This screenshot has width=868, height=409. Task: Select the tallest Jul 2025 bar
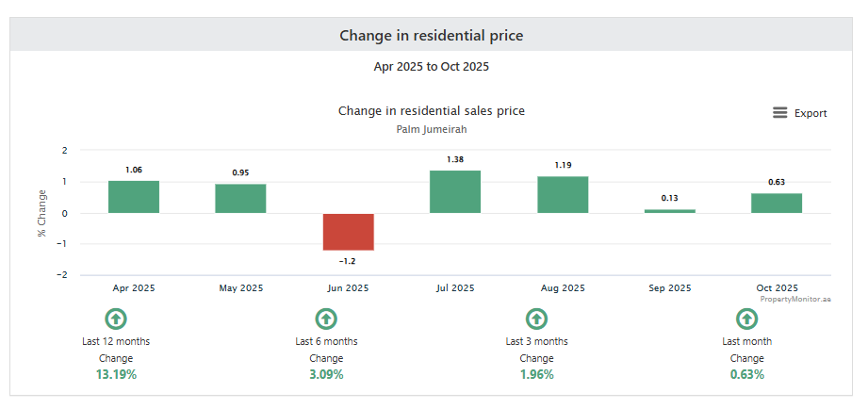(x=455, y=191)
